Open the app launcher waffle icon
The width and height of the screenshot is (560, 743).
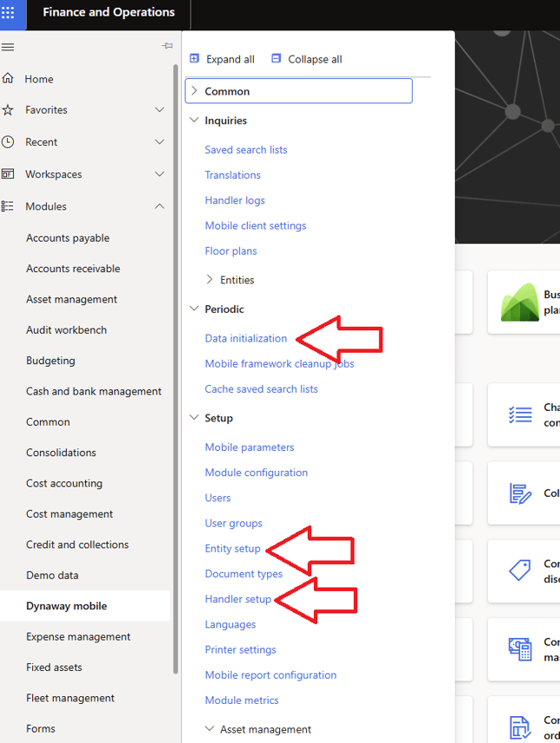pos(8,12)
